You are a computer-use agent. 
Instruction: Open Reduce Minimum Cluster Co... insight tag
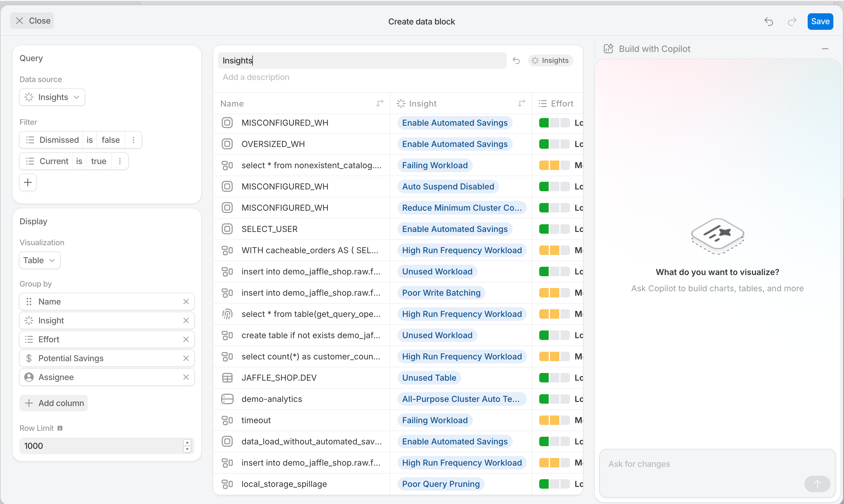(x=462, y=207)
